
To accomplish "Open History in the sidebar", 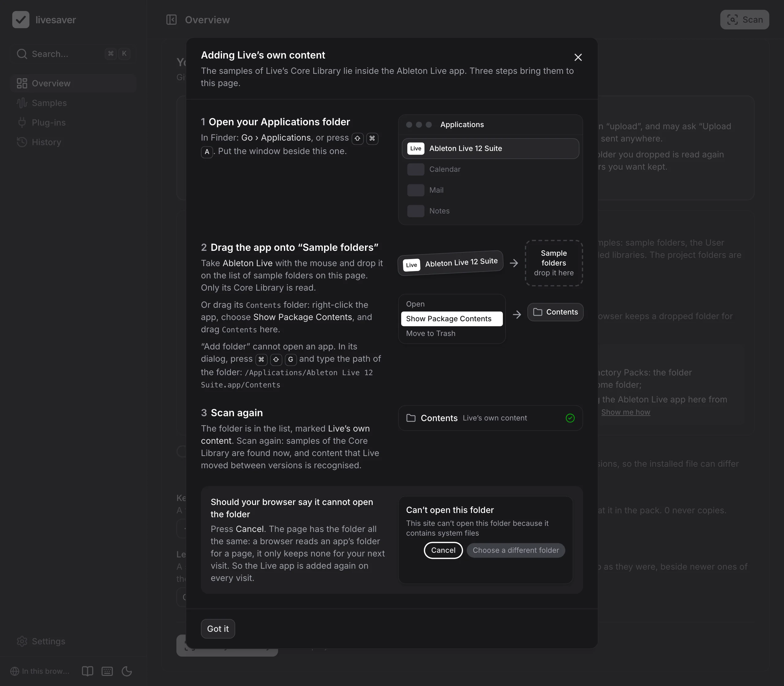I will click(x=73, y=142).
